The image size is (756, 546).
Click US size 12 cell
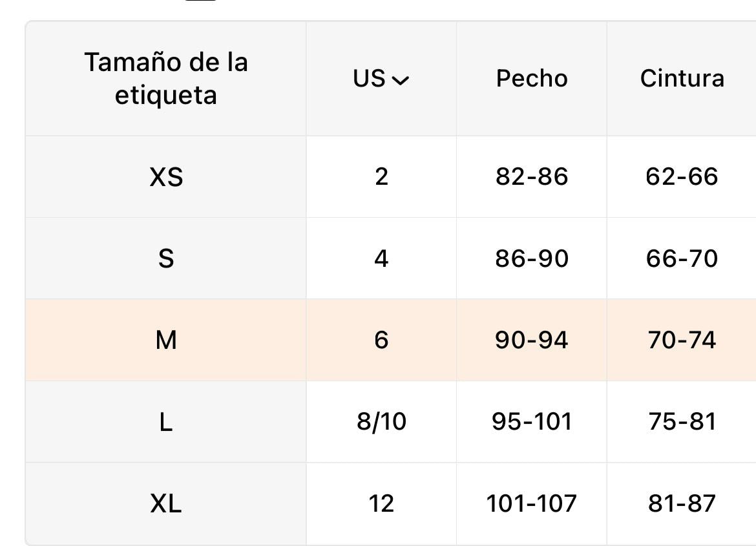381,503
